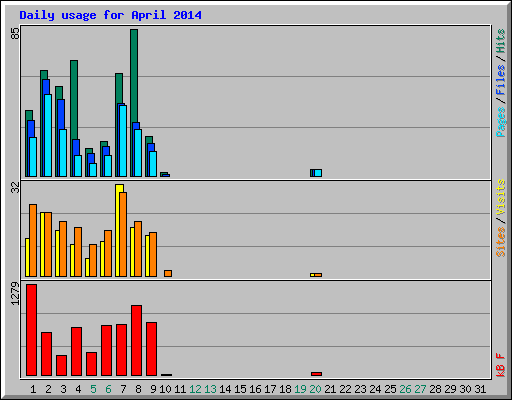Click the red KB bar for day 20
This screenshot has width=512, height=400.
pyautogui.click(x=316, y=374)
